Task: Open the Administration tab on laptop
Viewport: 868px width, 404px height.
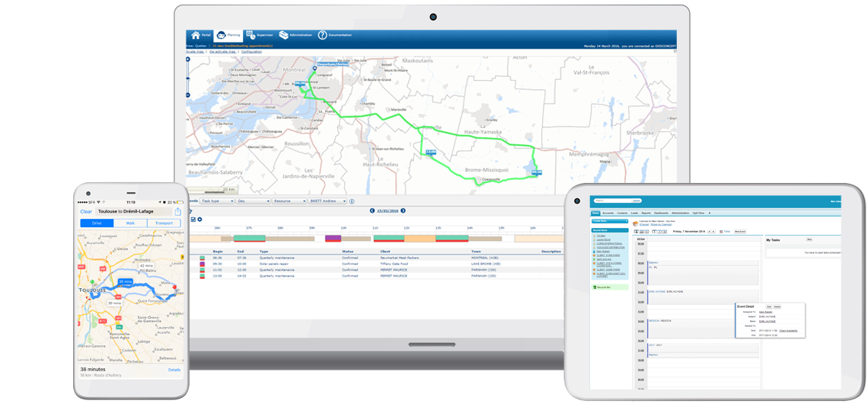Action: pyautogui.click(x=295, y=35)
